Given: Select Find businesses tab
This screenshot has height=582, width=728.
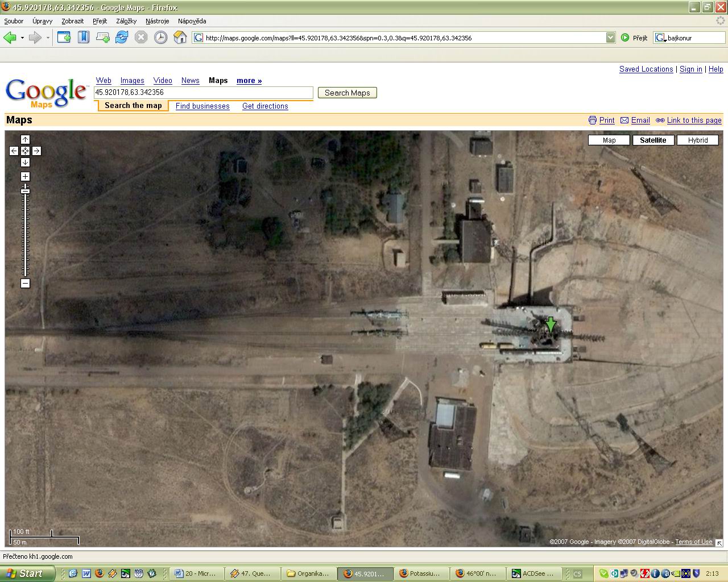Looking at the screenshot, I should (x=202, y=106).
